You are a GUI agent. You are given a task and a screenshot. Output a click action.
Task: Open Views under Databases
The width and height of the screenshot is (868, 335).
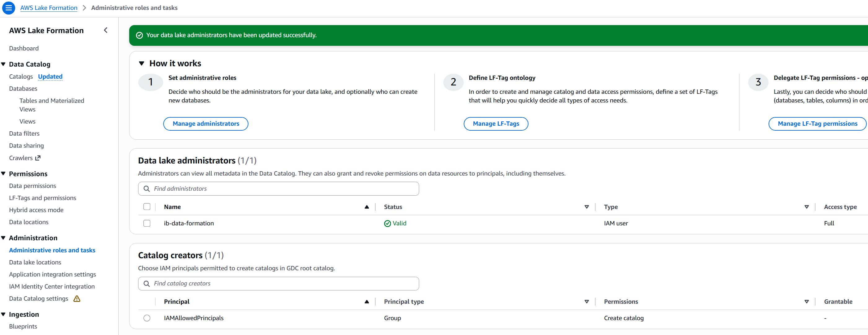pos(27,122)
